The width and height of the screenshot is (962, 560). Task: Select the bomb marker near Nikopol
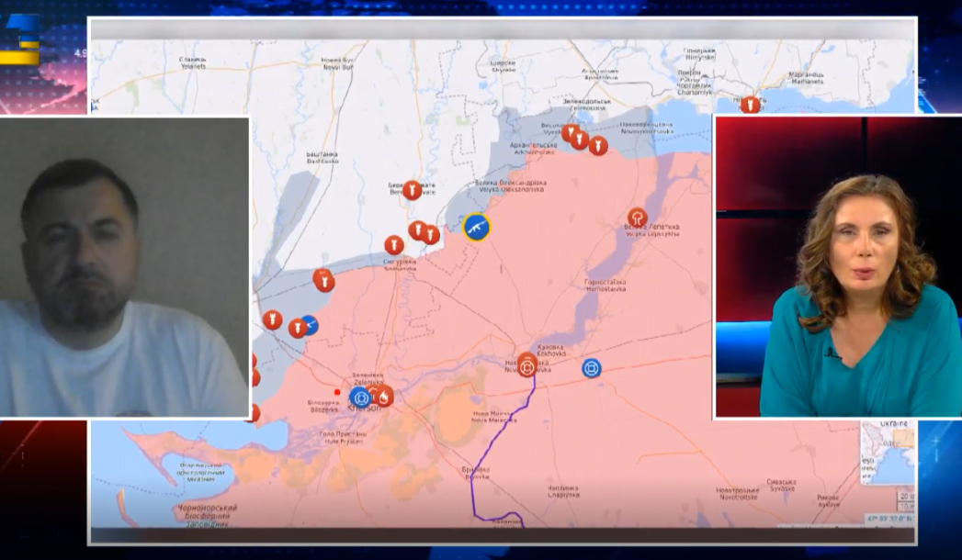click(751, 106)
